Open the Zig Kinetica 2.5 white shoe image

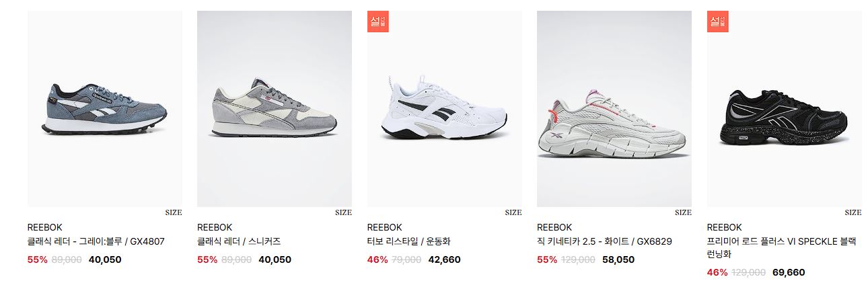tap(614, 109)
